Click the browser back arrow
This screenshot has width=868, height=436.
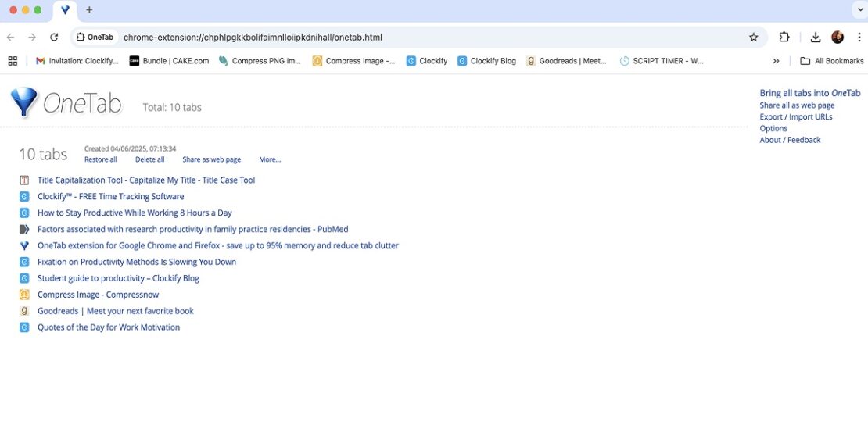(x=10, y=37)
